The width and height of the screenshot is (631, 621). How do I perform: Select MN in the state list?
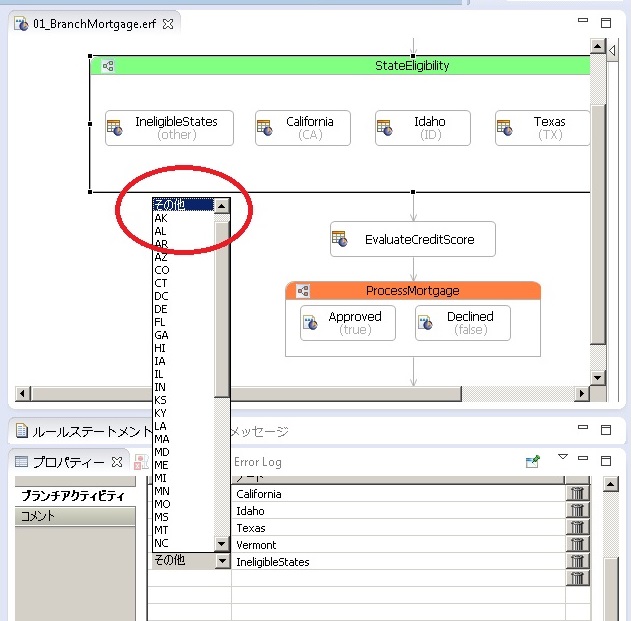pyautogui.click(x=184, y=491)
